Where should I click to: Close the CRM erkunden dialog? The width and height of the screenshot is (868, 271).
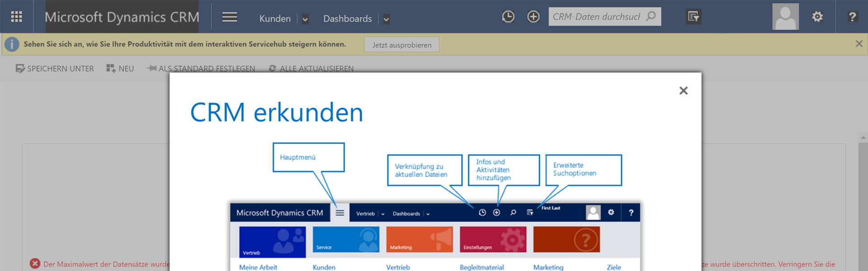(x=684, y=91)
